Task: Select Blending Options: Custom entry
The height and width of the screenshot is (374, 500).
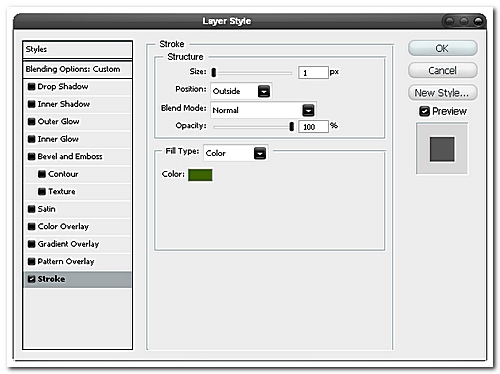Action: [x=77, y=69]
